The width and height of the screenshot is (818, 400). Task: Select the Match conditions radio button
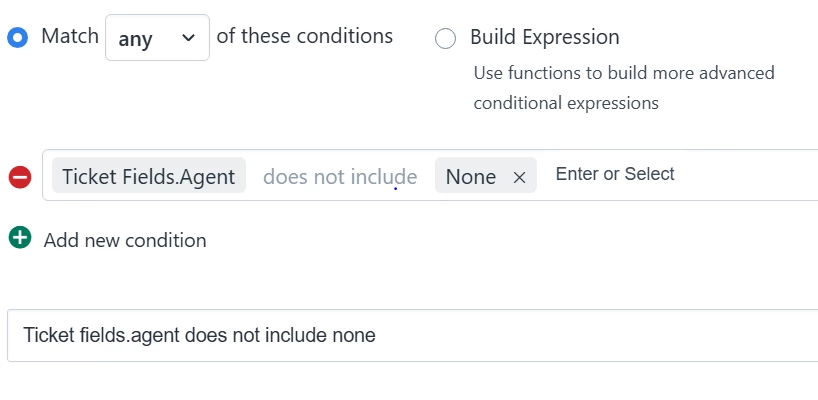pyautogui.click(x=18, y=38)
